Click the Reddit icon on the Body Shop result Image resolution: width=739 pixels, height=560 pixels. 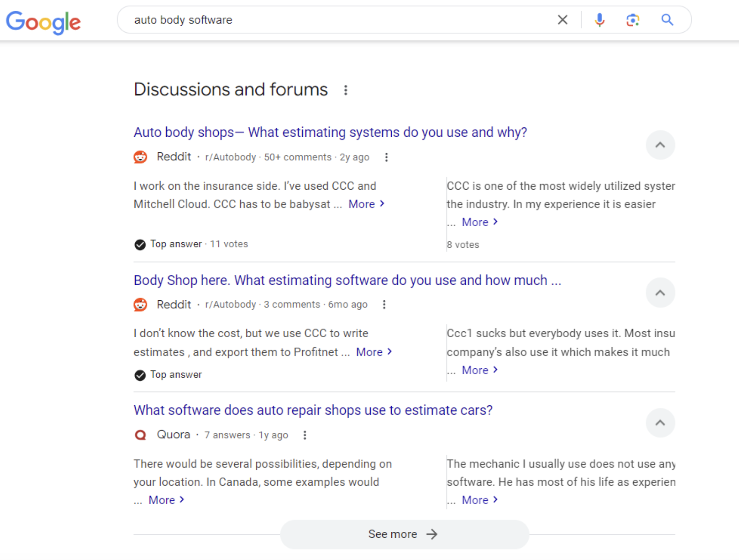[x=140, y=304]
